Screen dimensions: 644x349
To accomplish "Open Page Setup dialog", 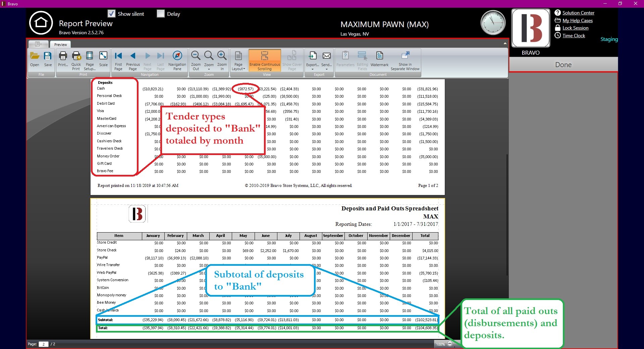I will 90,60.
